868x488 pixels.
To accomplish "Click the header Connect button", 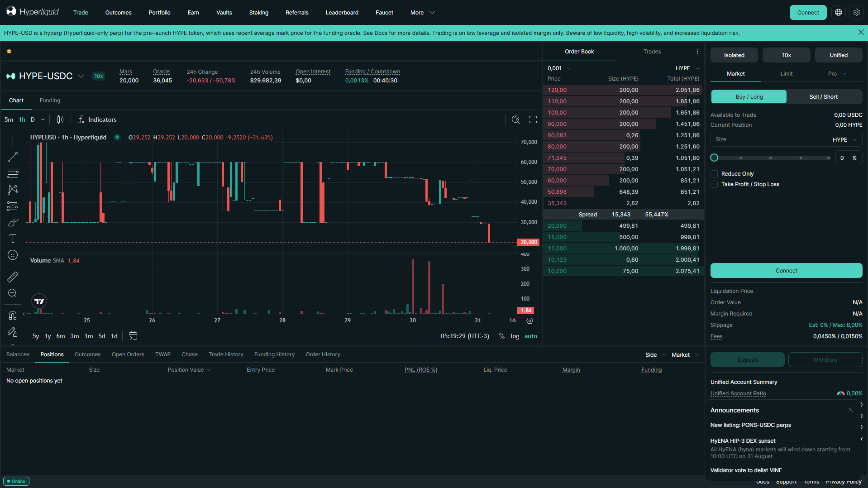I will click(x=808, y=13).
